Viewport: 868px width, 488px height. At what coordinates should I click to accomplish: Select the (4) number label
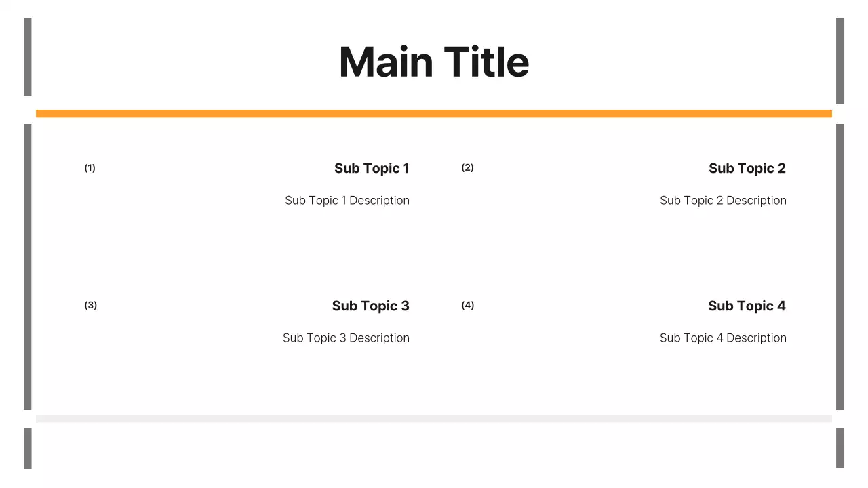tap(468, 305)
